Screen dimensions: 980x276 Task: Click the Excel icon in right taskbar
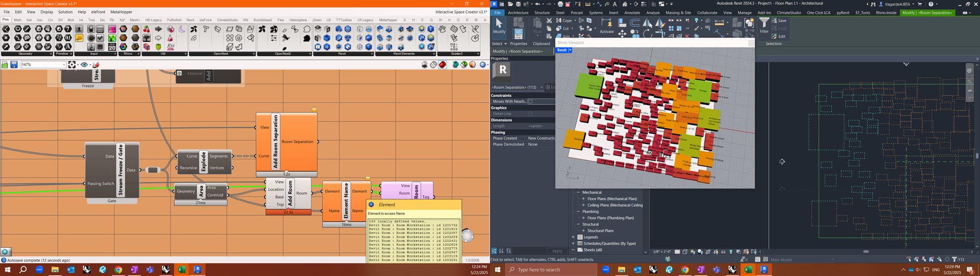click(748, 270)
